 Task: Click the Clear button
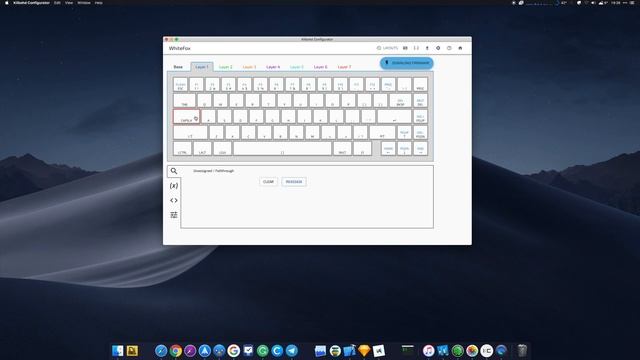(x=268, y=182)
